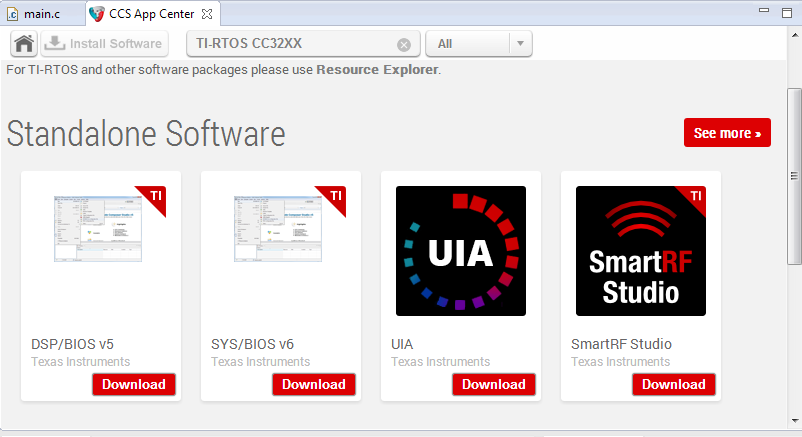Screen dimensions: 802x437
Task: Click Texas Instruments under SmartRF Studio
Action: (x=620, y=362)
